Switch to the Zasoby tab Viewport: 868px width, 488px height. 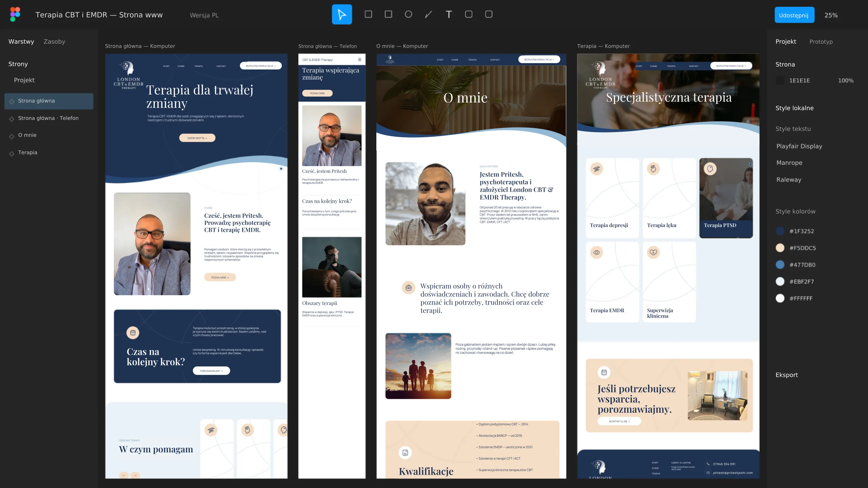[x=54, y=42]
